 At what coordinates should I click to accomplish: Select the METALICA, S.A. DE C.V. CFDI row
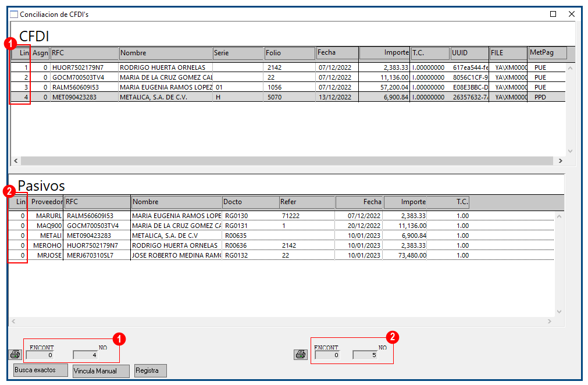point(165,97)
